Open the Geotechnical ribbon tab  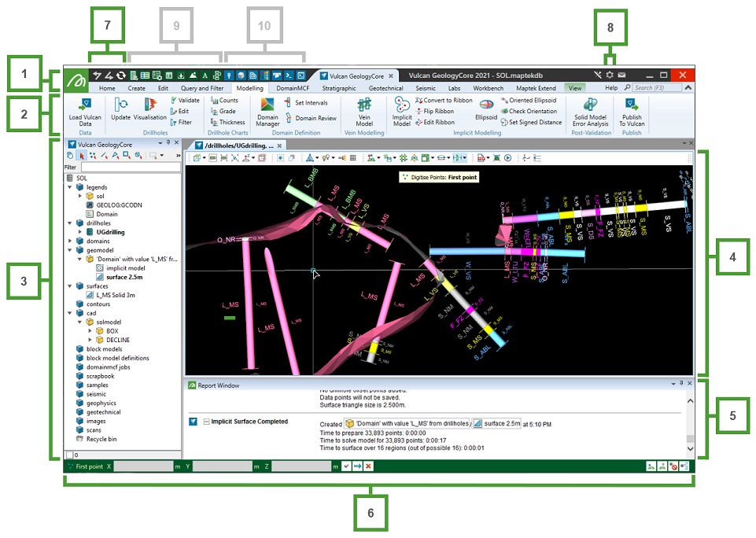(x=385, y=88)
